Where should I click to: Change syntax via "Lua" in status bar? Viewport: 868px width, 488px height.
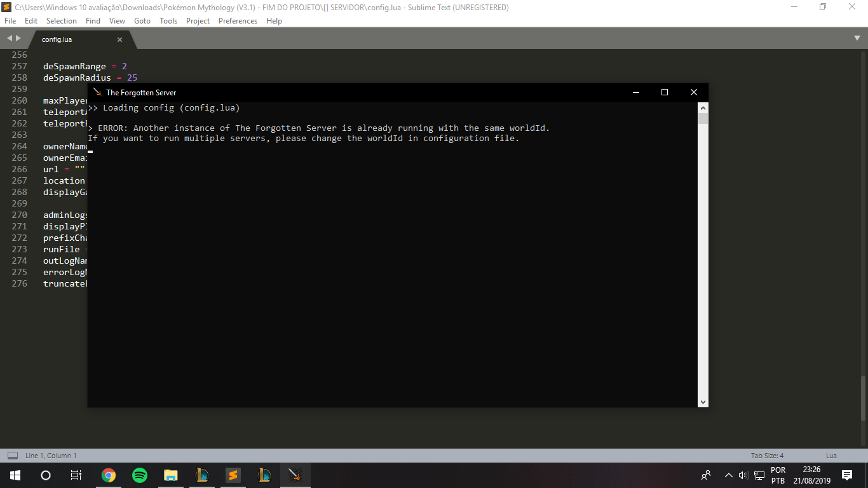pyautogui.click(x=831, y=456)
